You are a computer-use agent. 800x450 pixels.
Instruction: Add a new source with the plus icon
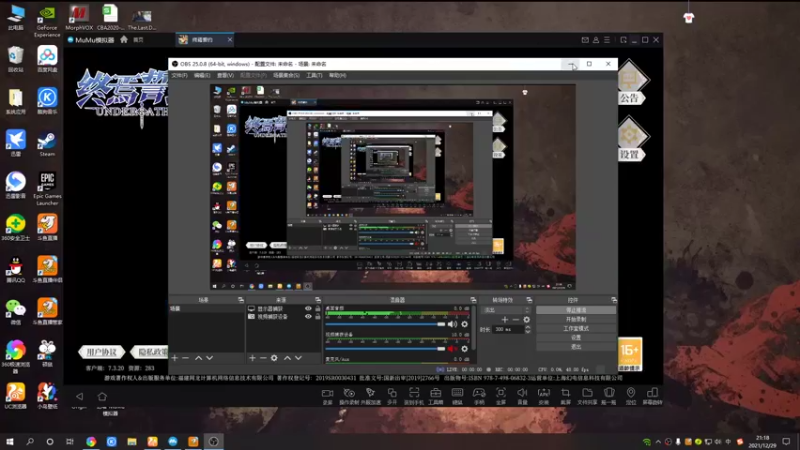(x=252, y=358)
